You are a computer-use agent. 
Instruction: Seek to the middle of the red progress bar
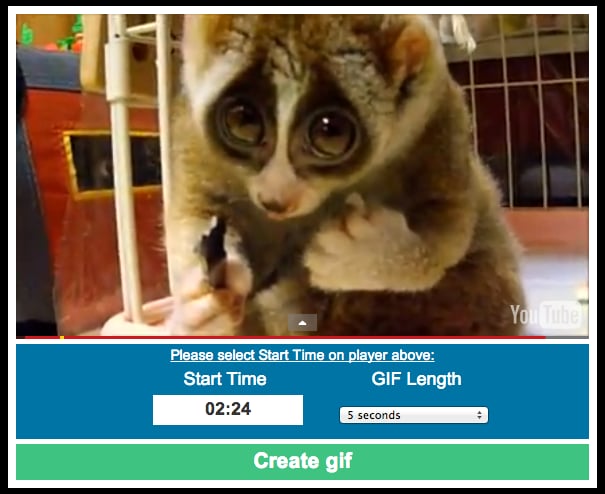click(x=286, y=337)
